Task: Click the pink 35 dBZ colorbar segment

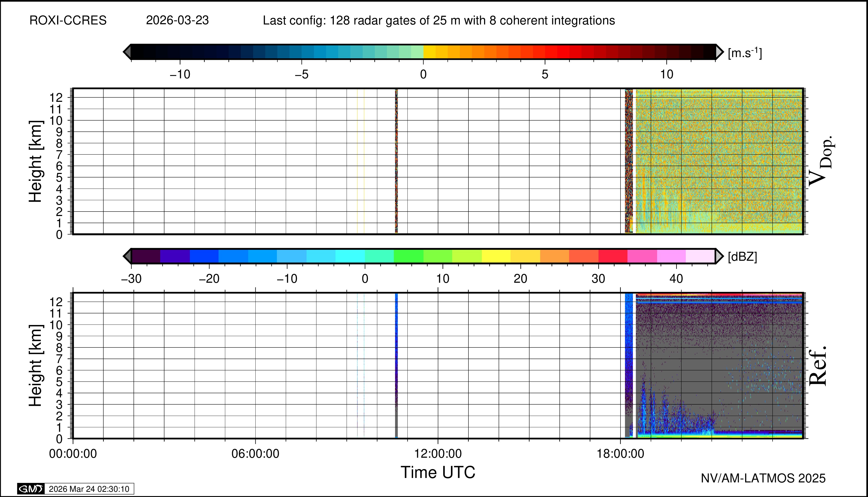Action: point(642,256)
